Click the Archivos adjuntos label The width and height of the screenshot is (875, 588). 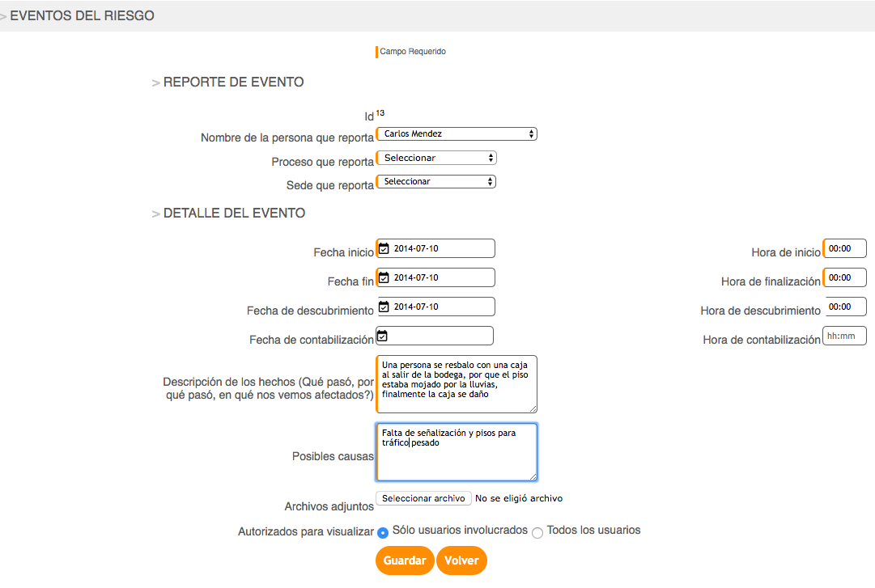329,506
